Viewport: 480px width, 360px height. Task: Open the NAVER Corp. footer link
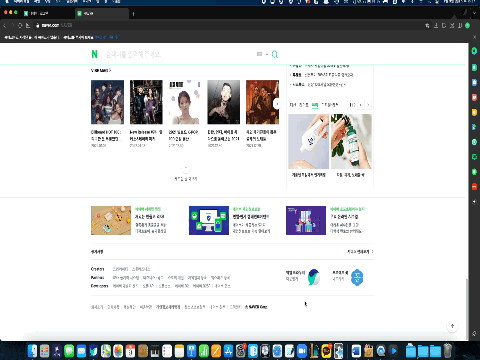pyautogui.click(x=256, y=307)
